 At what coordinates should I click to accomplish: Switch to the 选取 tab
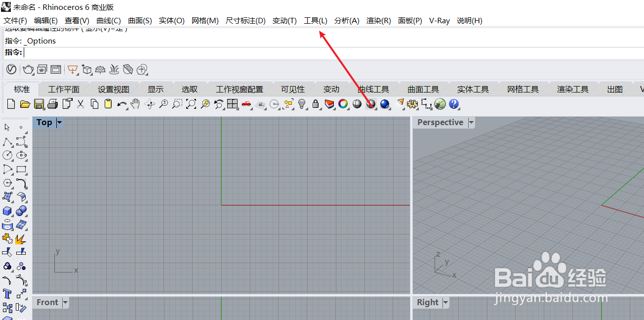pyautogui.click(x=190, y=90)
